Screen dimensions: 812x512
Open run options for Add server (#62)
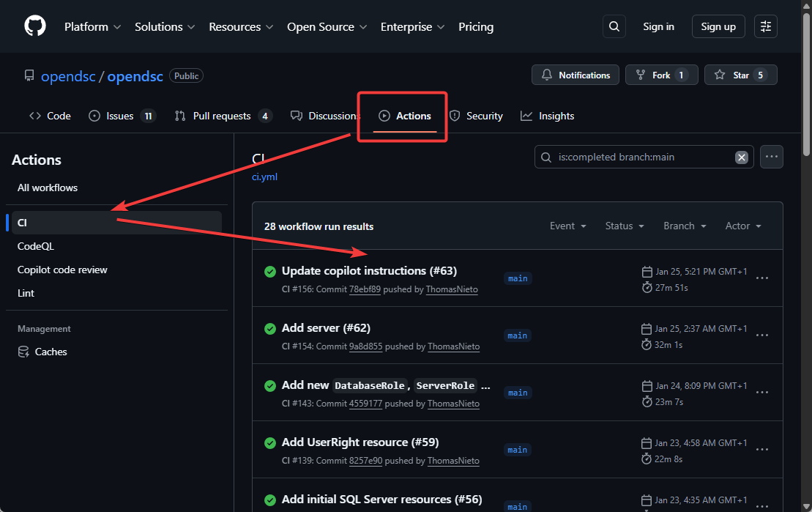click(x=761, y=335)
